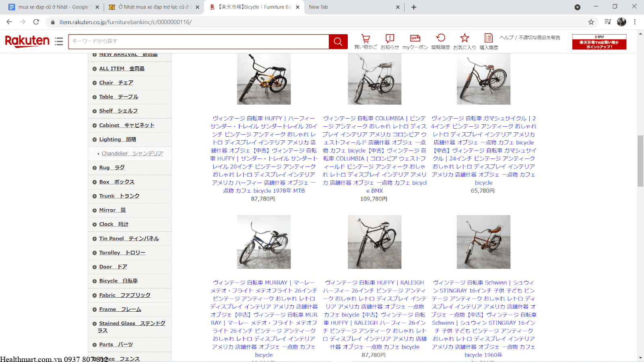The width and height of the screenshot is (644, 362).
Task: Open the Parts パーツ category
Action: click(116, 345)
